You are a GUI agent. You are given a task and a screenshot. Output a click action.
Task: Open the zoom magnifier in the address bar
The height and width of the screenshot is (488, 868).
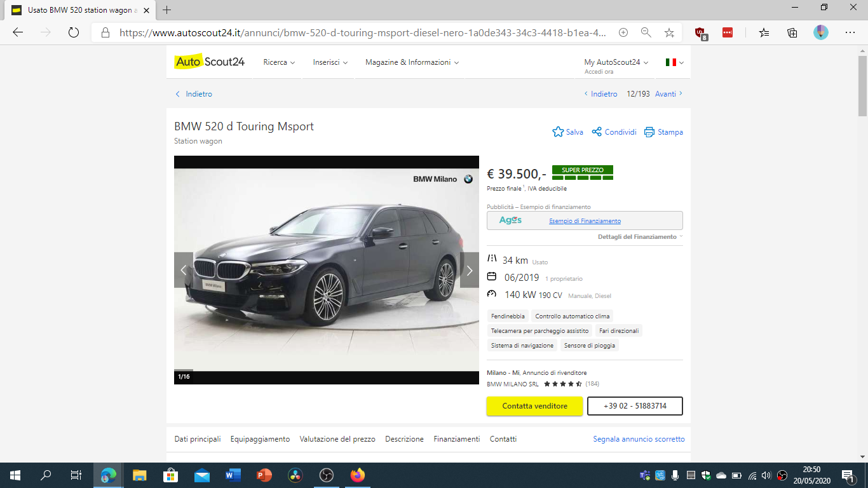(x=646, y=32)
